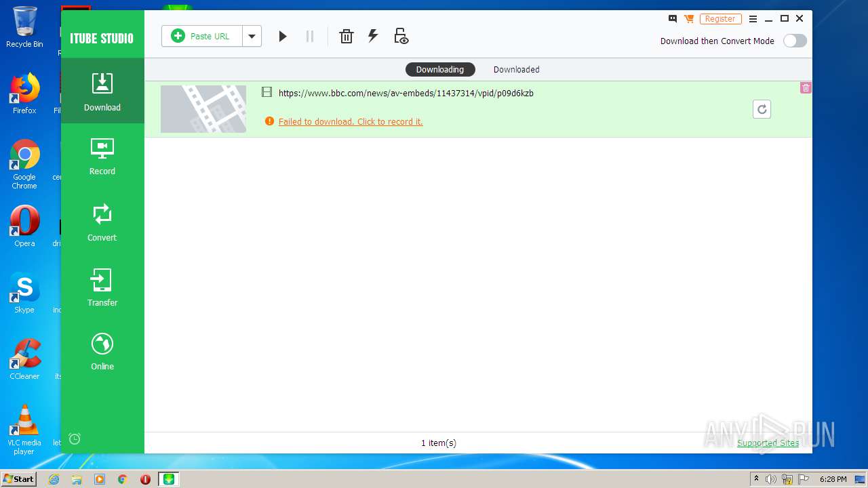Open the Skype desktop shortcut
Screen dimensions: 868x488
click(x=24, y=292)
